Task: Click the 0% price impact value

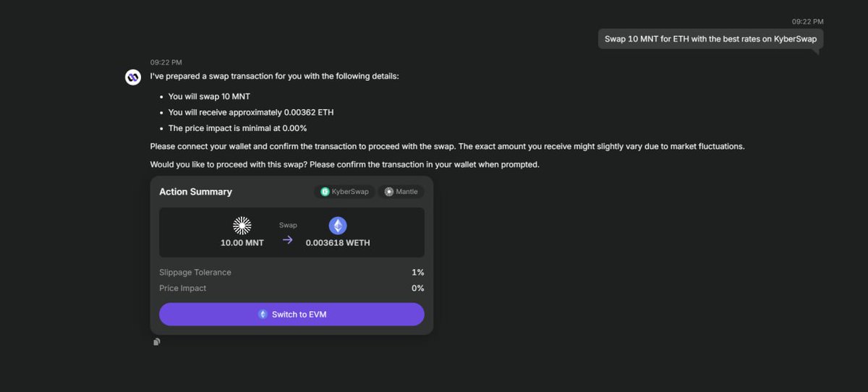Action: (x=417, y=288)
